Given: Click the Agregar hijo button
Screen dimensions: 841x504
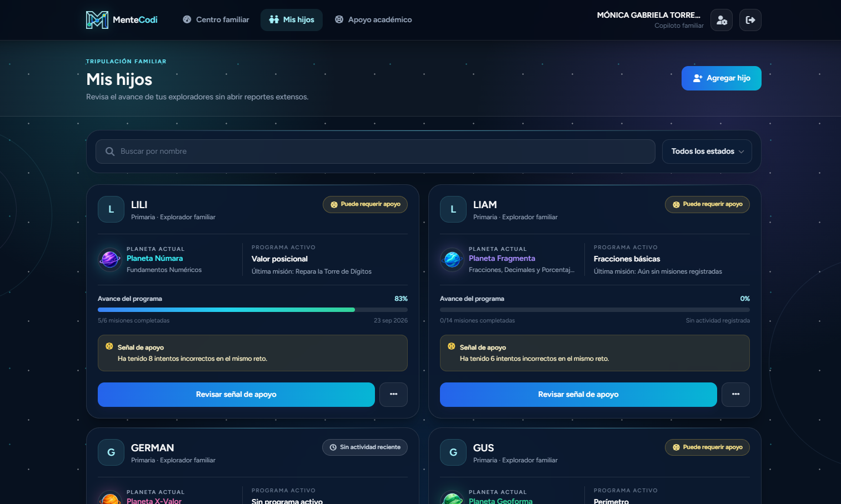Looking at the screenshot, I should (x=722, y=78).
